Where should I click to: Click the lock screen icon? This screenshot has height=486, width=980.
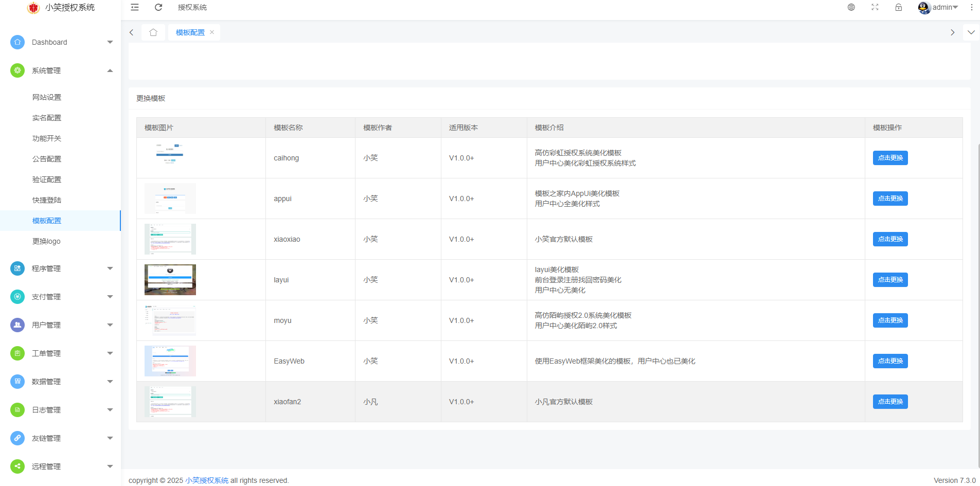[899, 7]
